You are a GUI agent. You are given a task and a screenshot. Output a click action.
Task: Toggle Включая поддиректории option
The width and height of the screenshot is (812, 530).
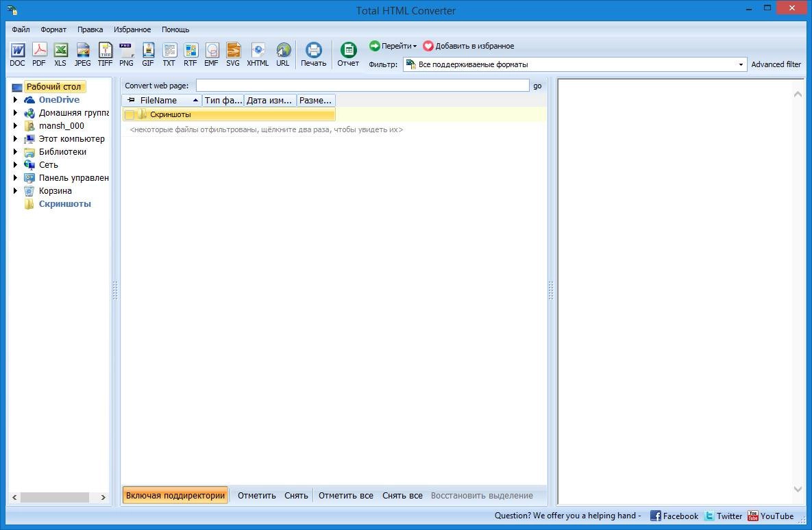pyautogui.click(x=175, y=495)
